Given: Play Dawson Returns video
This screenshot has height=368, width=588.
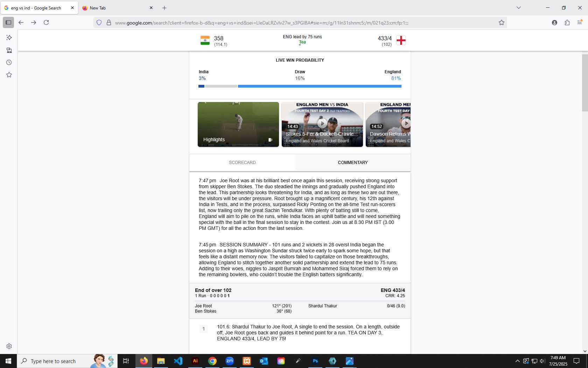Looking at the screenshot, I should (388, 124).
